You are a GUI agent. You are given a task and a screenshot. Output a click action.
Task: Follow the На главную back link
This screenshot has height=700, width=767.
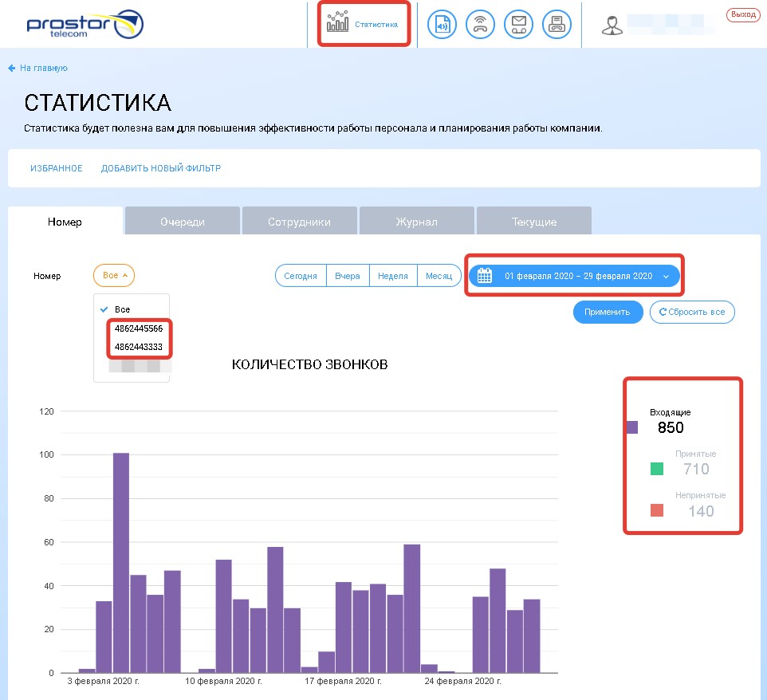pyautogui.click(x=37, y=69)
